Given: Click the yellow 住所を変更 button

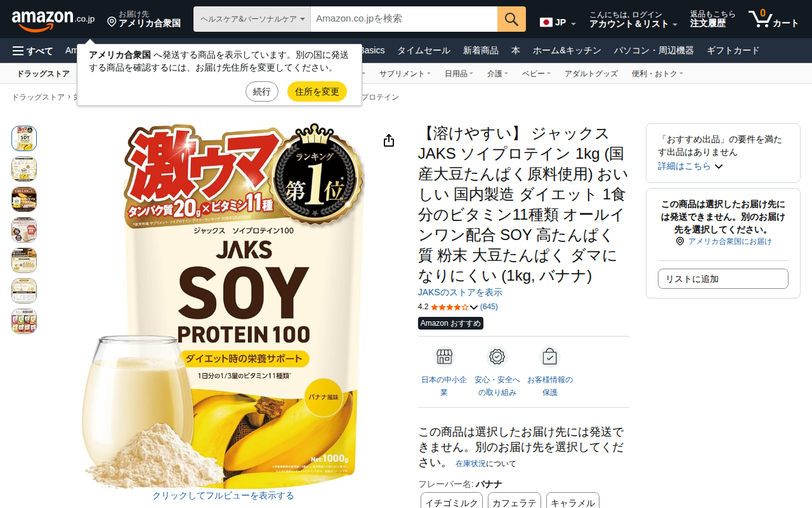Looking at the screenshot, I should point(317,91).
